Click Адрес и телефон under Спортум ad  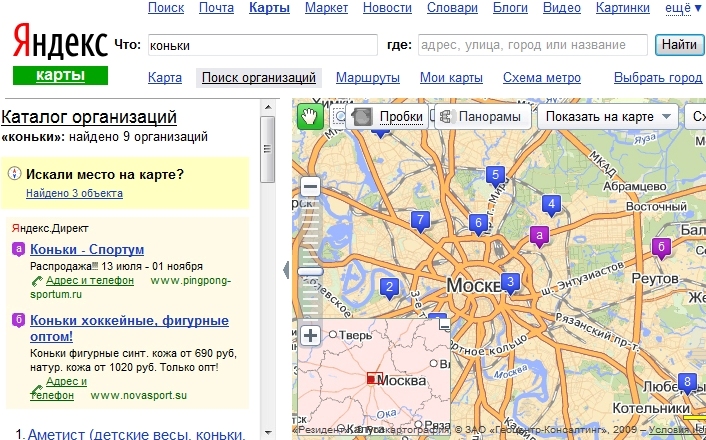click(90, 281)
